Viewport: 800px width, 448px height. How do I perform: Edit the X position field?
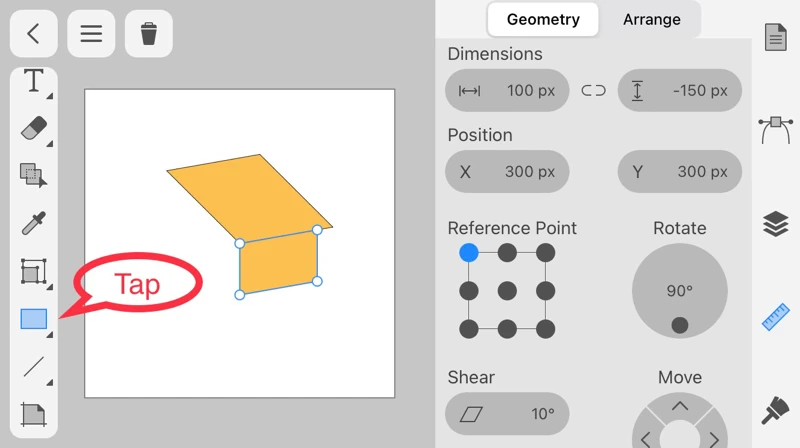(507, 172)
